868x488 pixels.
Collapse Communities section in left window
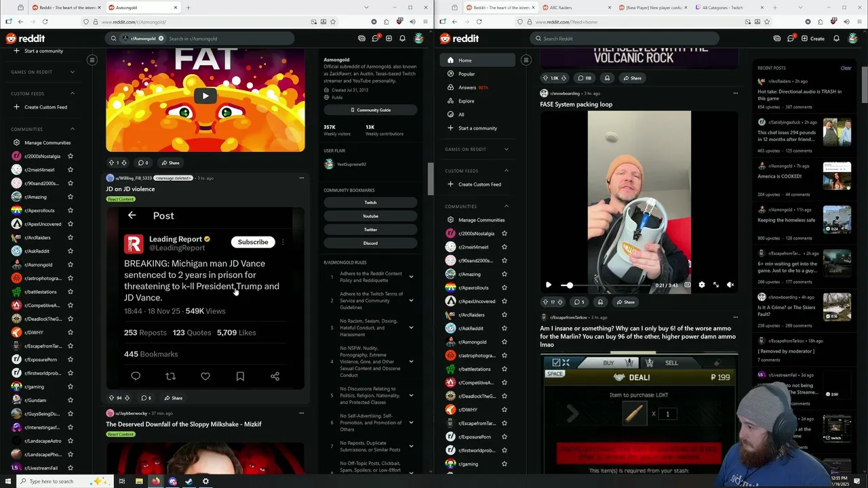(73, 129)
